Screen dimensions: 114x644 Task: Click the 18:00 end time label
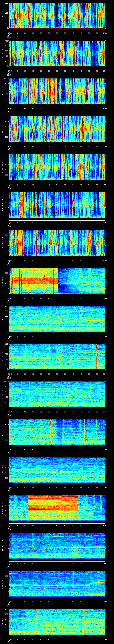[x=105, y=71]
